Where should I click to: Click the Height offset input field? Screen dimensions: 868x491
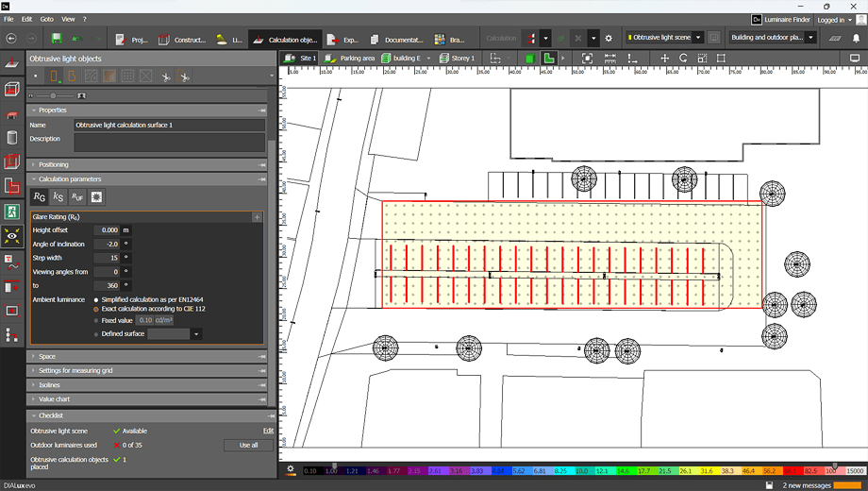[x=108, y=230]
